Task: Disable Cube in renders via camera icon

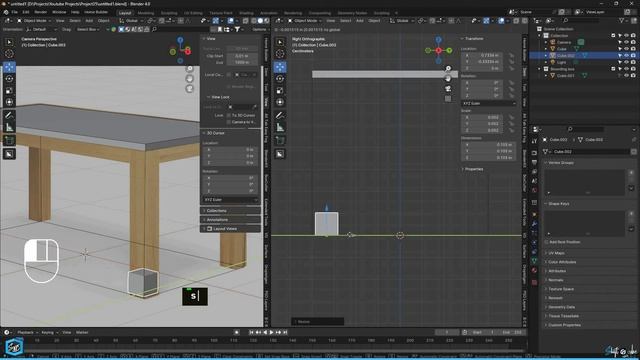Action: 633,49
